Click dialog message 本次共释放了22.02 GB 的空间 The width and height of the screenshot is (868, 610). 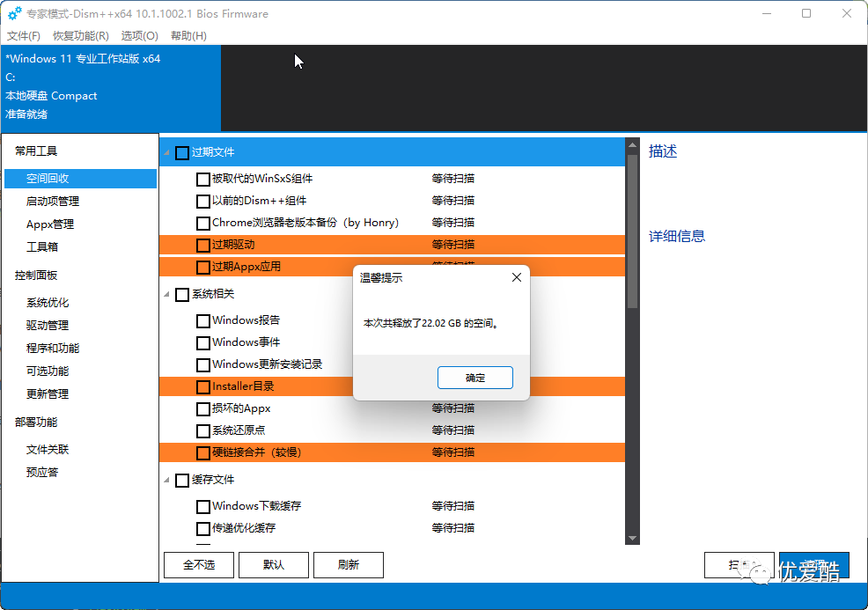431,323
